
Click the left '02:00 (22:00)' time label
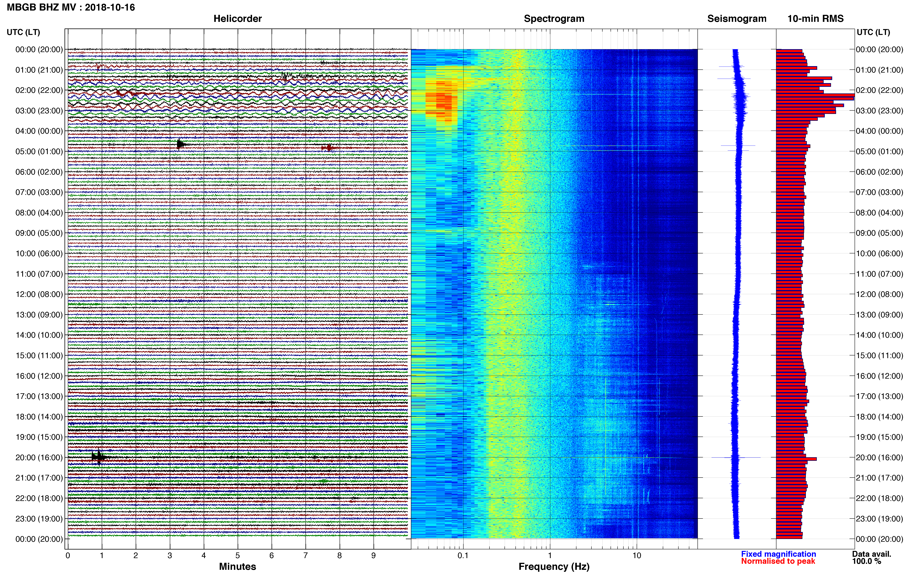tap(39, 90)
